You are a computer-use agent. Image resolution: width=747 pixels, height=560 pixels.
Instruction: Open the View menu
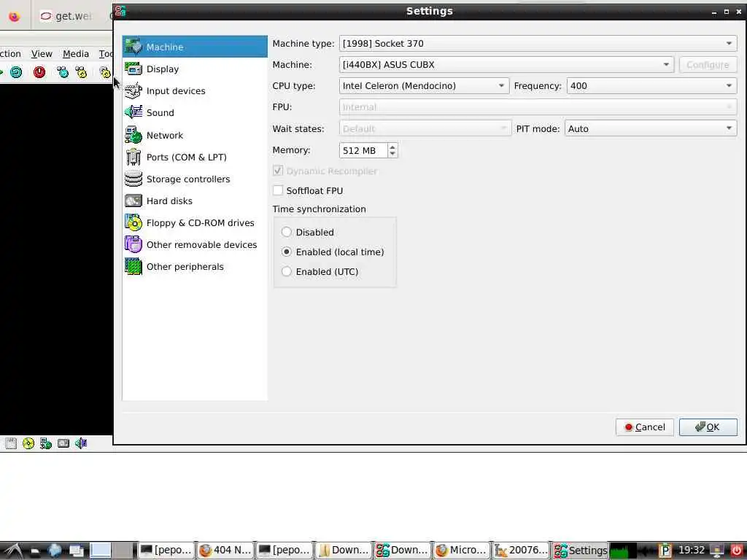[x=42, y=54]
